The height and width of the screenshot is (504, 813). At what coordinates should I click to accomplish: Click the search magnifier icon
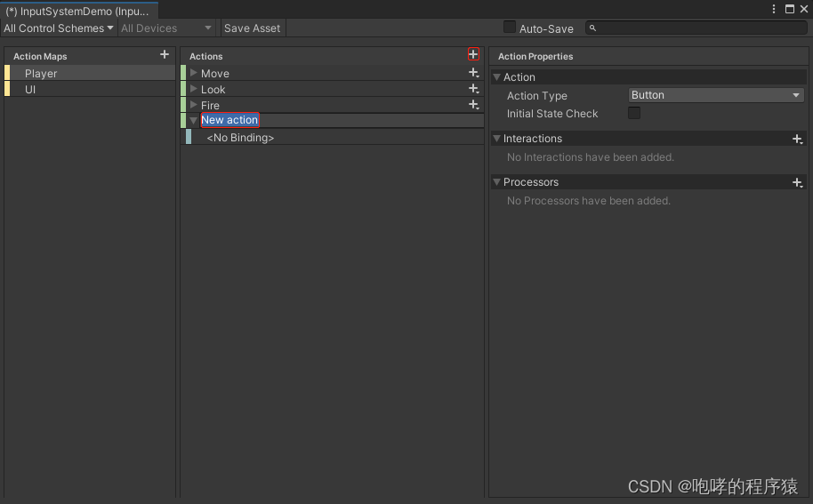coord(592,28)
